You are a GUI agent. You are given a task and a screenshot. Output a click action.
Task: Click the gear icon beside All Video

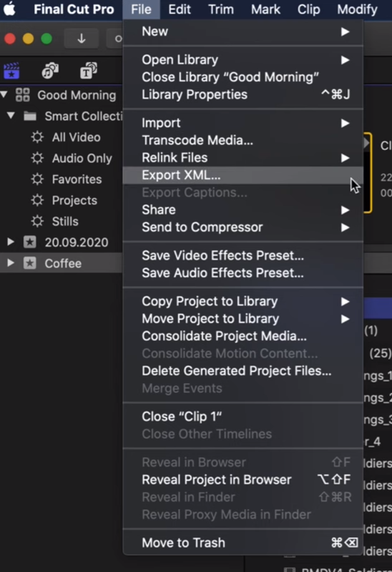point(37,137)
